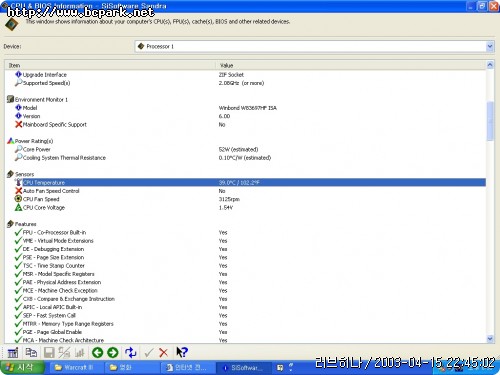Click the blue refresh arrows icon

131,352
